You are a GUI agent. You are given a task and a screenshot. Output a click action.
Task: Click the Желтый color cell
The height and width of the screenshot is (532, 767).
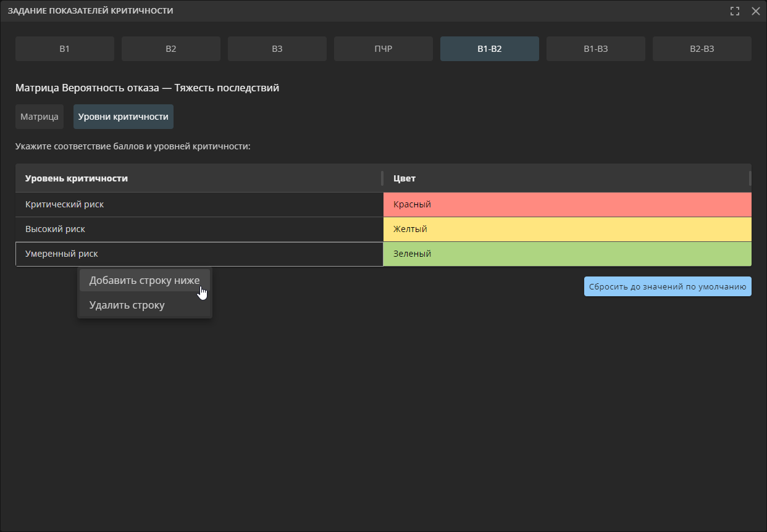[568, 229]
